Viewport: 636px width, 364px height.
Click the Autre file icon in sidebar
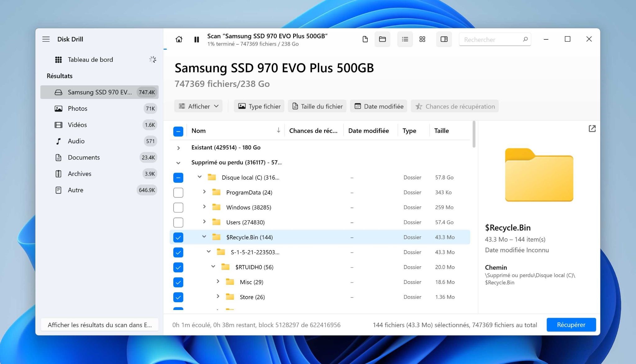[x=58, y=190]
